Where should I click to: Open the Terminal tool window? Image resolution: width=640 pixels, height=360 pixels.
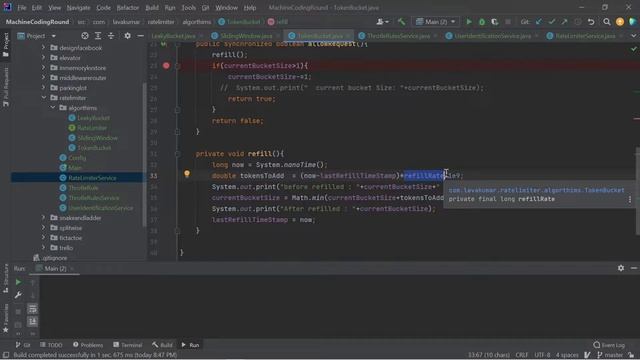[128, 345]
